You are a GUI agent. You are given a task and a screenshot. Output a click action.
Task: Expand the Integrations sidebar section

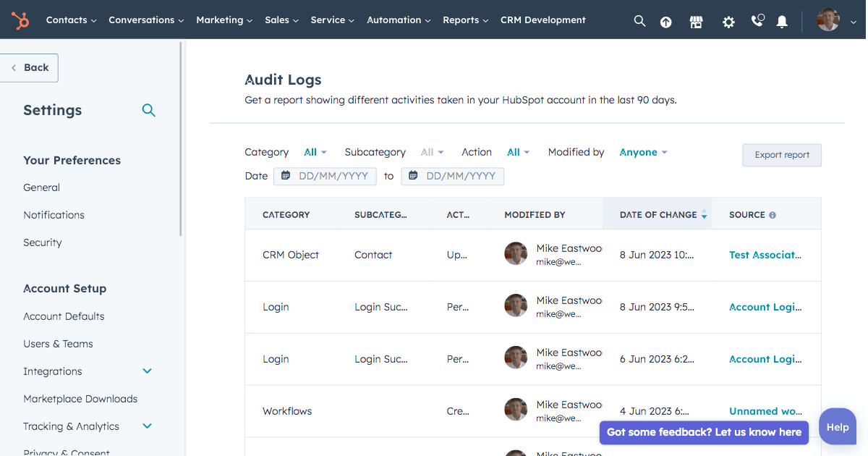148,371
